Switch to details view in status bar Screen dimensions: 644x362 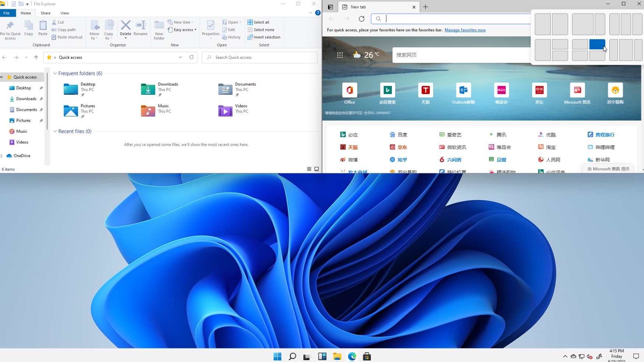(309, 169)
